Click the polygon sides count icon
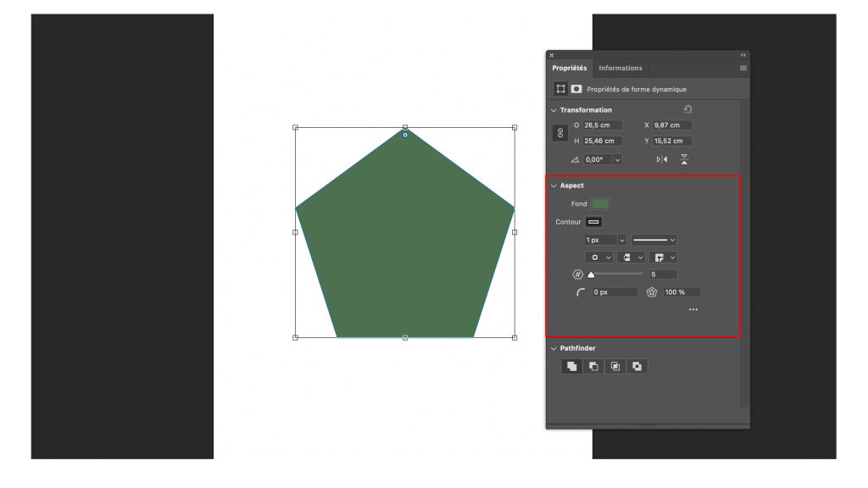The image size is (868, 488). pyautogui.click(x=577, y=274)
